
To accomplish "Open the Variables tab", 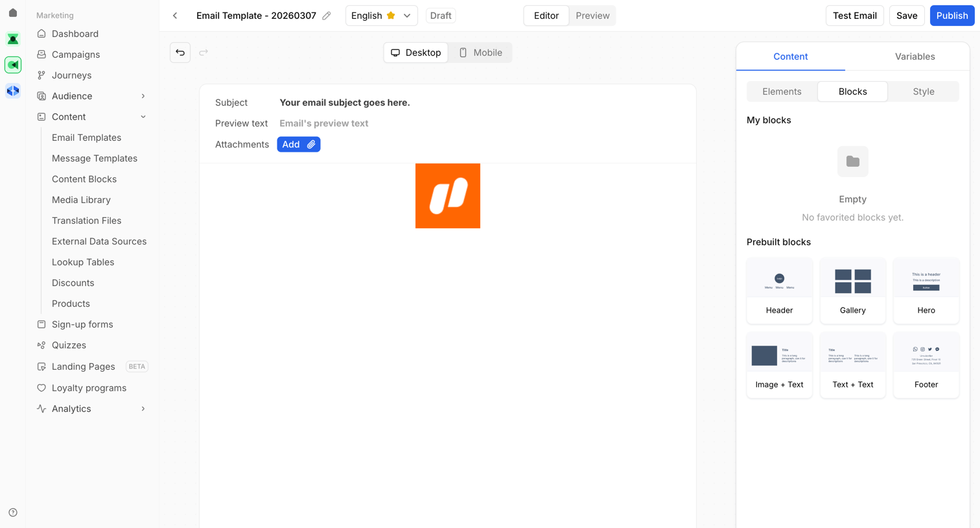I will coord(915,56).
